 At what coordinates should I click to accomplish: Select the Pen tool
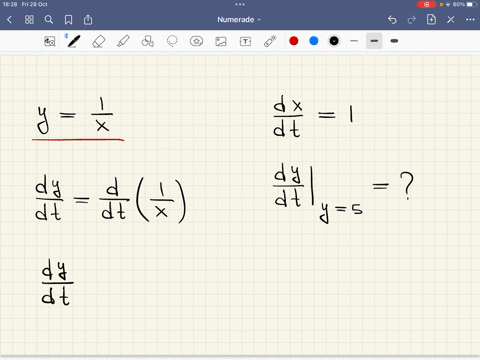73,41
